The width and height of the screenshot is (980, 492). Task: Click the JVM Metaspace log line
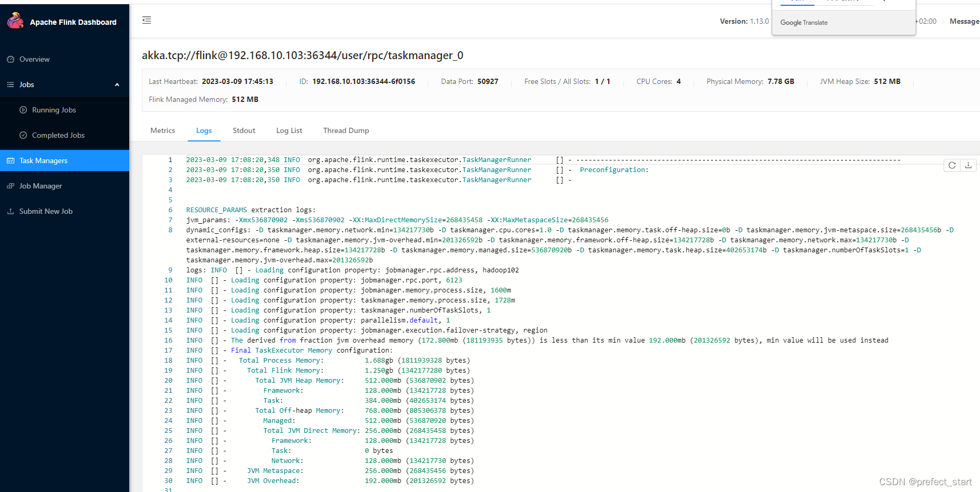coord(330,471)
